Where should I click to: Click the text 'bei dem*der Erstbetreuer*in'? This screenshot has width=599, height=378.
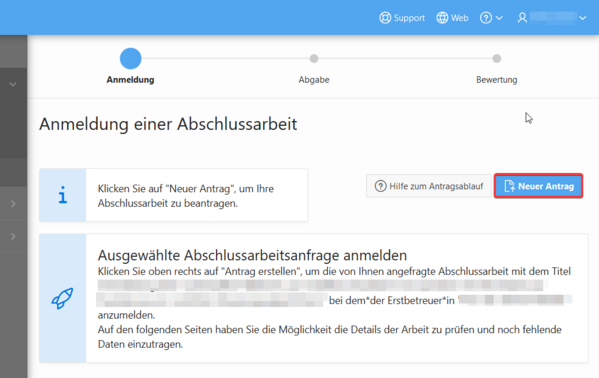coord(392,301)
